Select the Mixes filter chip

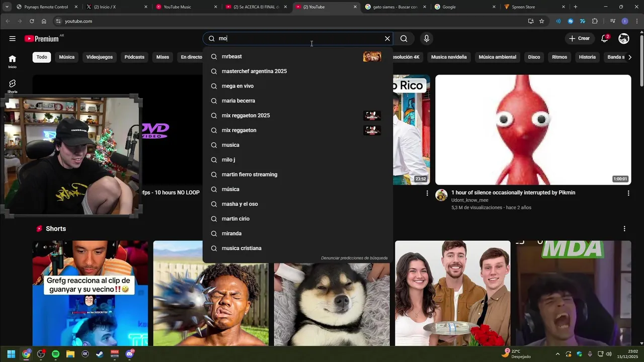(x=163, y=57)
